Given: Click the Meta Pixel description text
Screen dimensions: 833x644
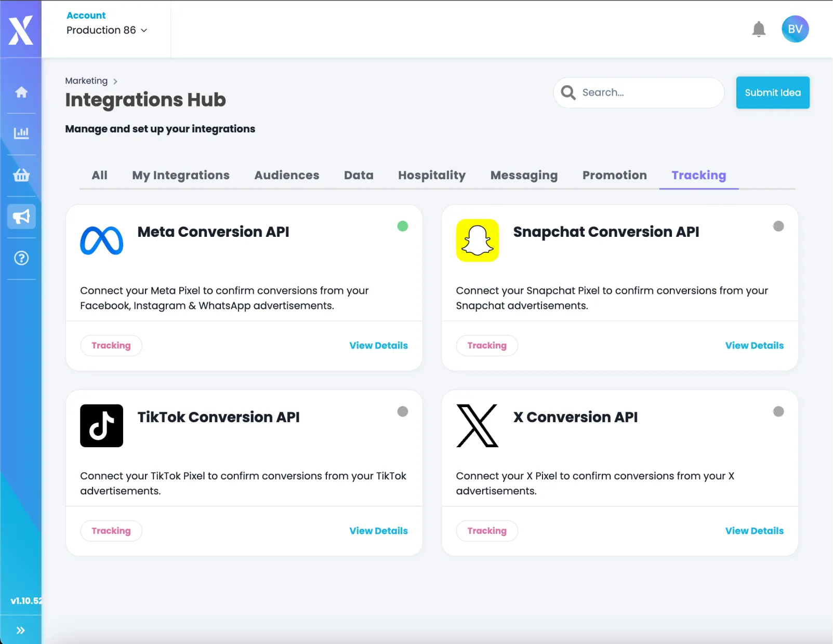Looking at the screenshot, I should (224, 298).
